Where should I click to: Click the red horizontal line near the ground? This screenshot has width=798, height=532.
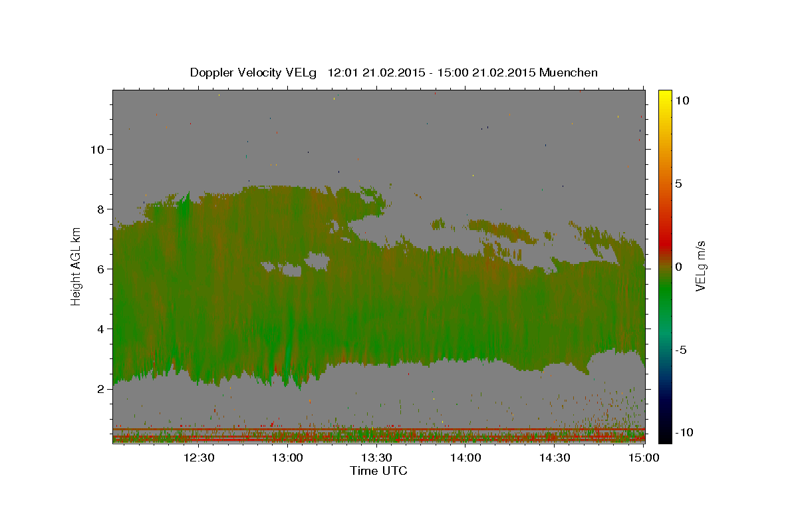point(378,430)
